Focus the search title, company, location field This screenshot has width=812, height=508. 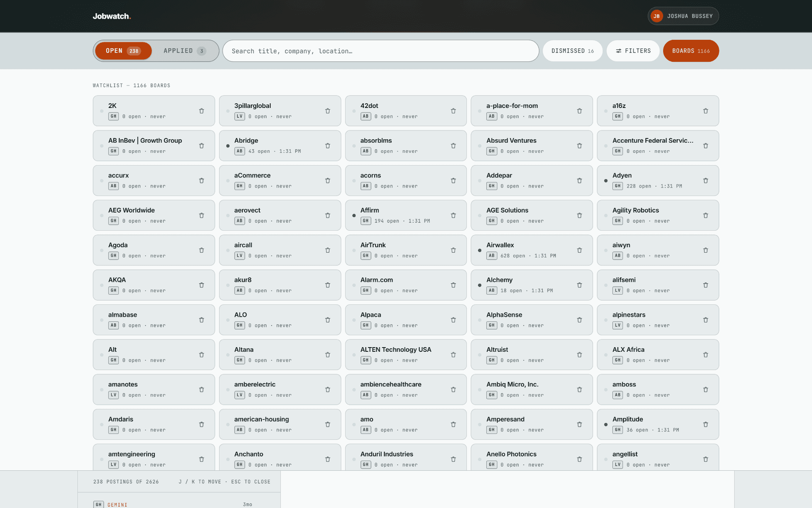tap(381, 51)
